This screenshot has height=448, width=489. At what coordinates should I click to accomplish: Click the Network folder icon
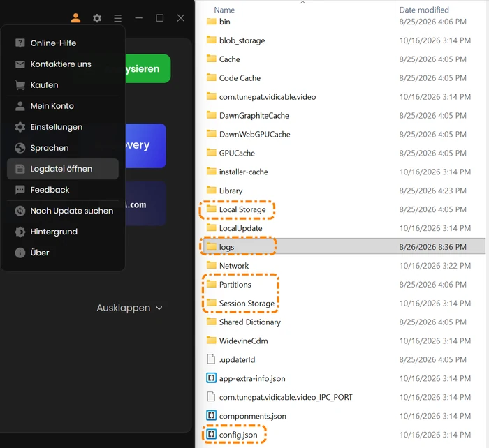211,265
